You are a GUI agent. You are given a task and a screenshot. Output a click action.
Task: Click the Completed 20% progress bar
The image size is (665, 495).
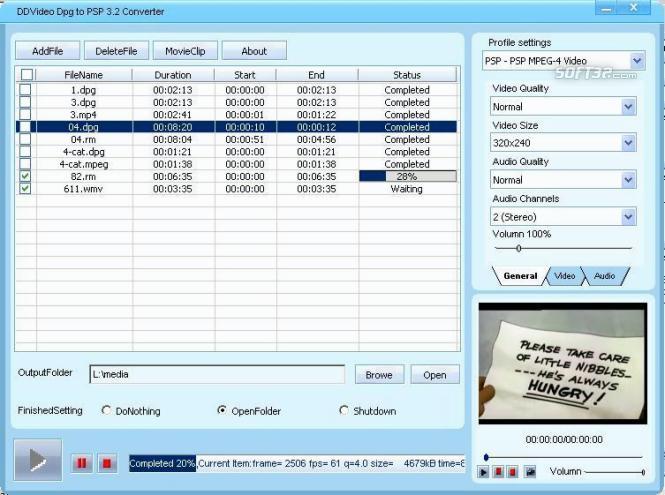pyautogui.click(x=162, y=463)
